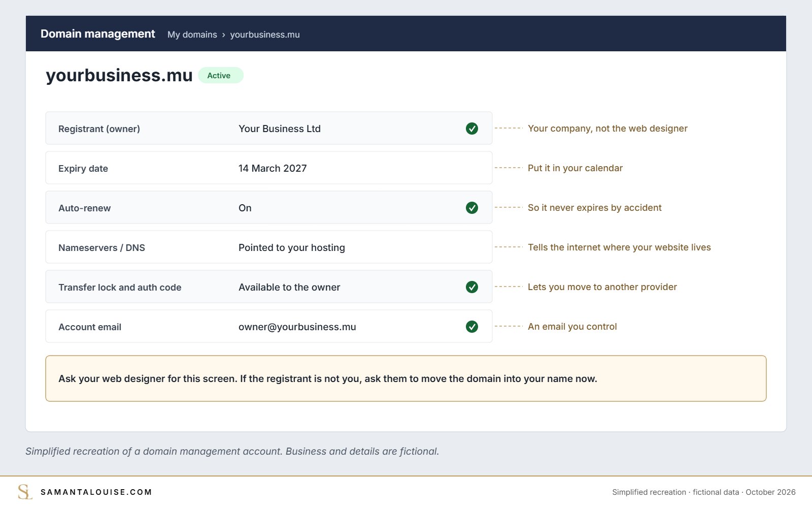Click the Active status badge

pos(220,75)
